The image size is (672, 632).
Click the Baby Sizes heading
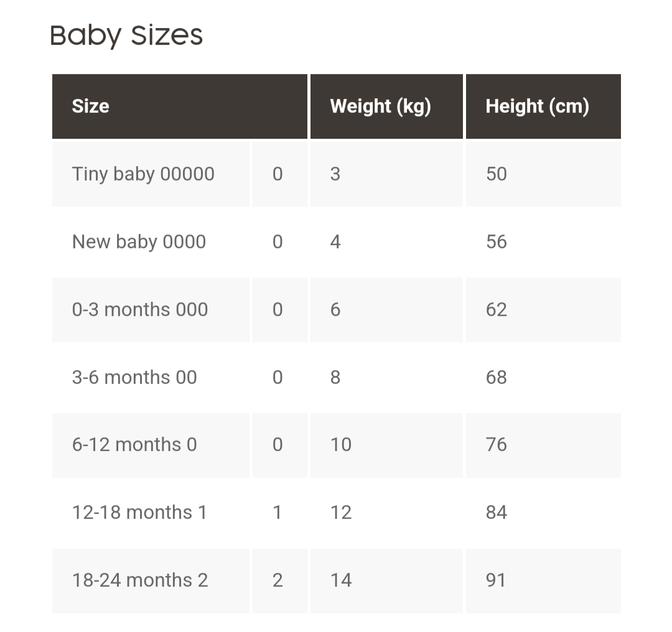click(x=126, y=36)
